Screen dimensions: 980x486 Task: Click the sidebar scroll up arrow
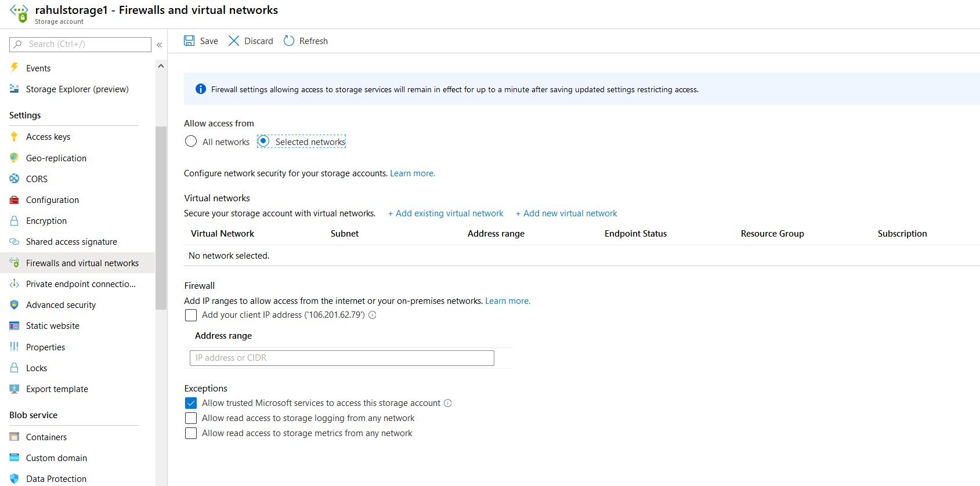point(161,66)
